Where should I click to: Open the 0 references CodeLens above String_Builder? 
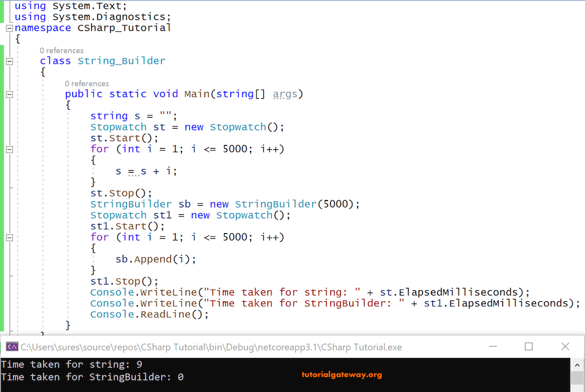pos(61,50)
